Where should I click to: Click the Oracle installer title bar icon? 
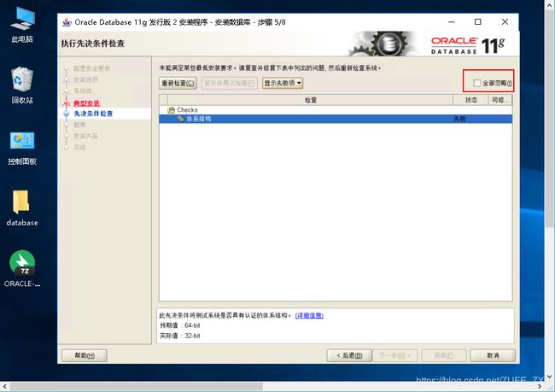(x=67, y=22)
